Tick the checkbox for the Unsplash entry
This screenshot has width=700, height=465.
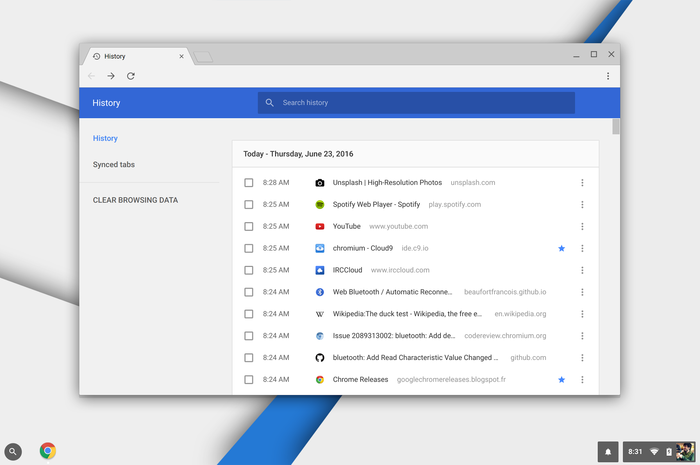(249, 183)
